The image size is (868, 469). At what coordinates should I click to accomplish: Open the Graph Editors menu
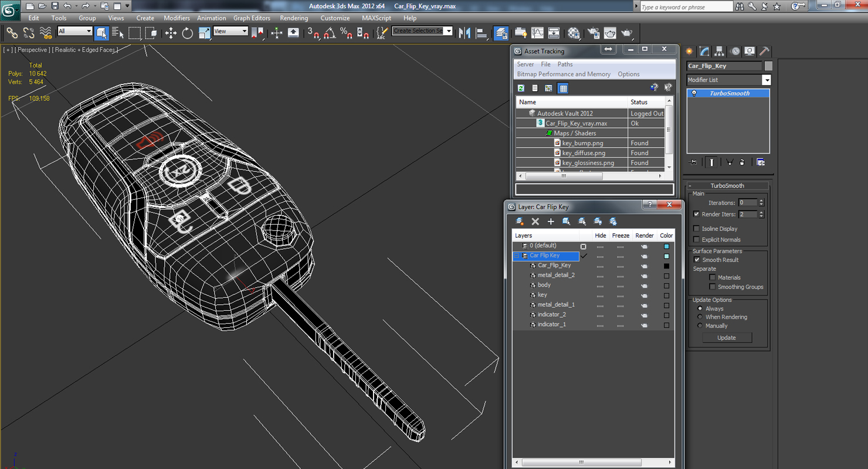(x=252, y=18)
